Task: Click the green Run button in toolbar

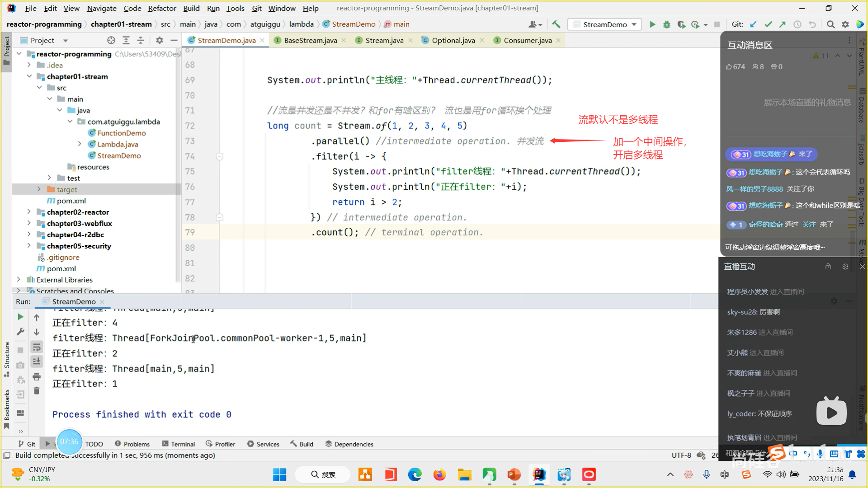Action: pos(652,24)
